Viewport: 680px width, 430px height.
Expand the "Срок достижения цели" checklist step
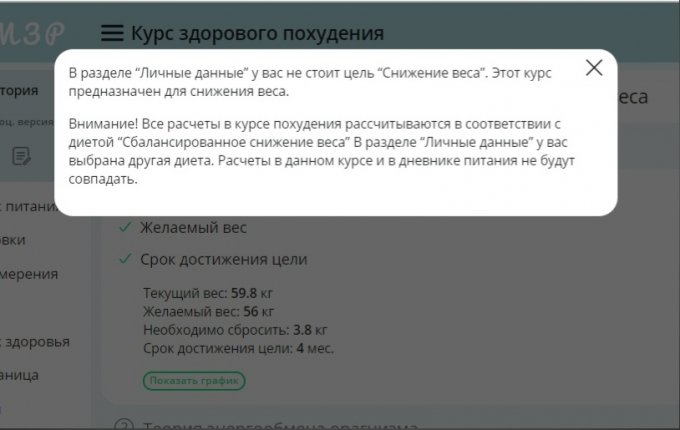(x=223, y=259)
